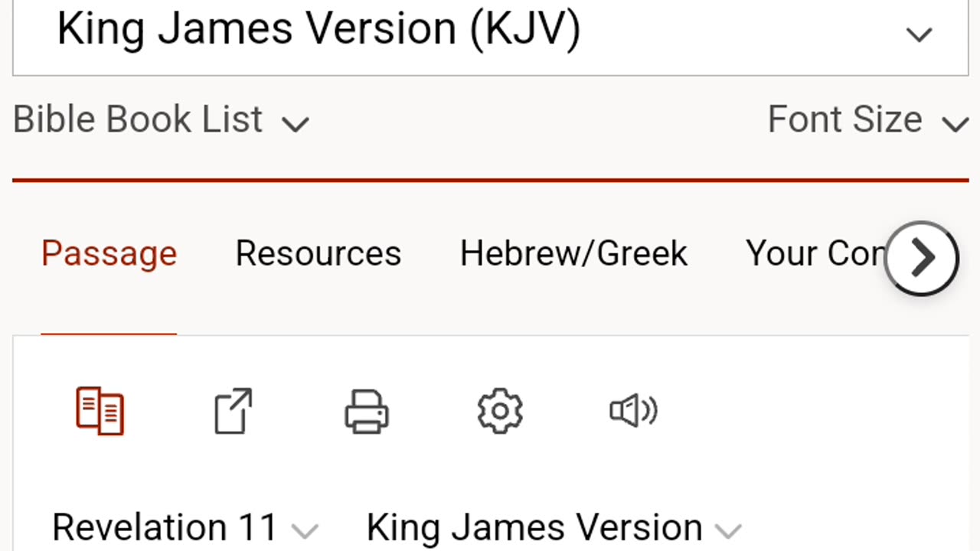Expand the Revelation 11 chapter picker

click(x=165, y=527)
